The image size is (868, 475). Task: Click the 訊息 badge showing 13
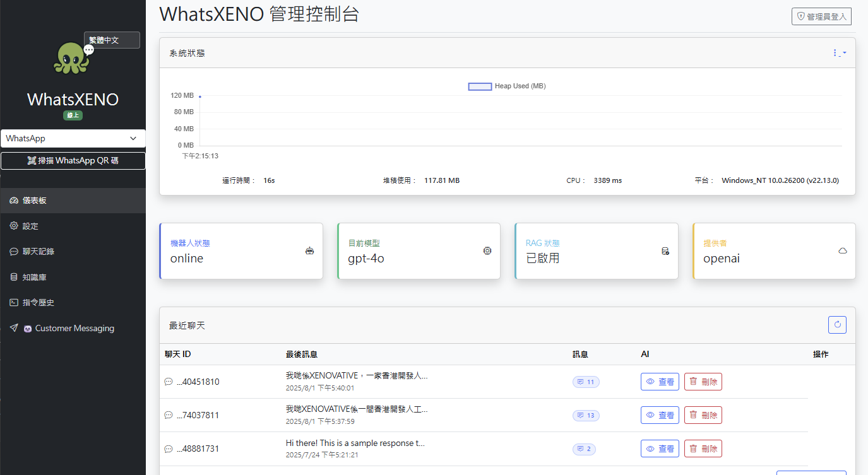pyautogui.click(x=586, y=415)
